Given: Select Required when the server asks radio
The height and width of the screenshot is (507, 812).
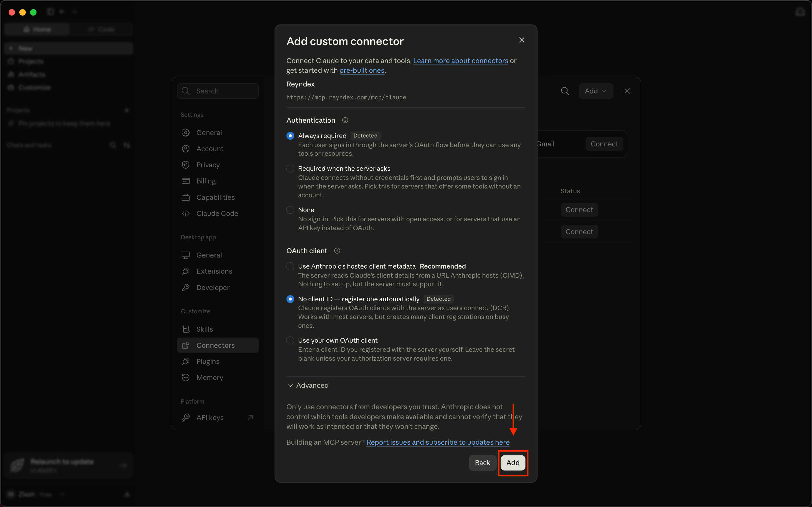Looking at the screenshot, I should (x=290, y=168).
